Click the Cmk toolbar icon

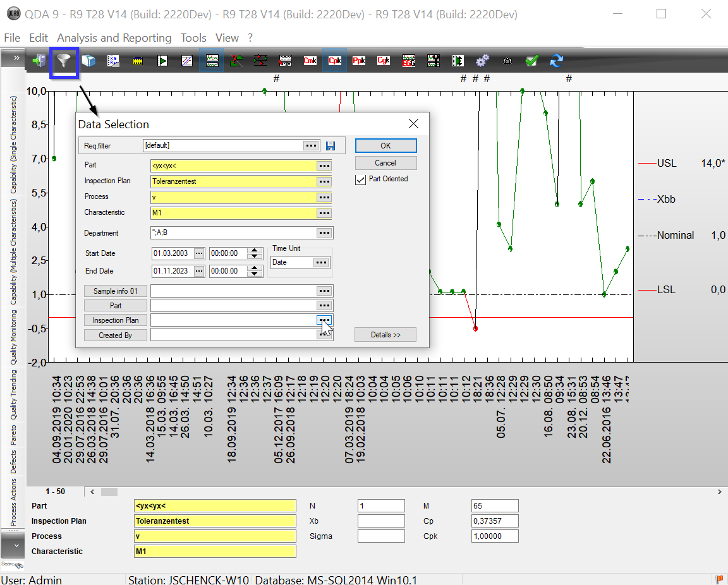(x=310, y=61)
